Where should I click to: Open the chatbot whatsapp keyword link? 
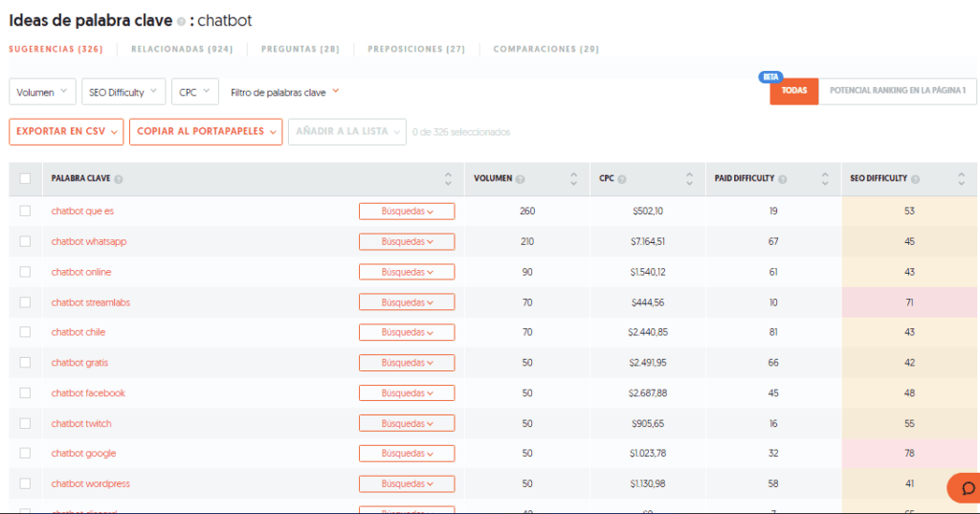click(x=89, y=241)
